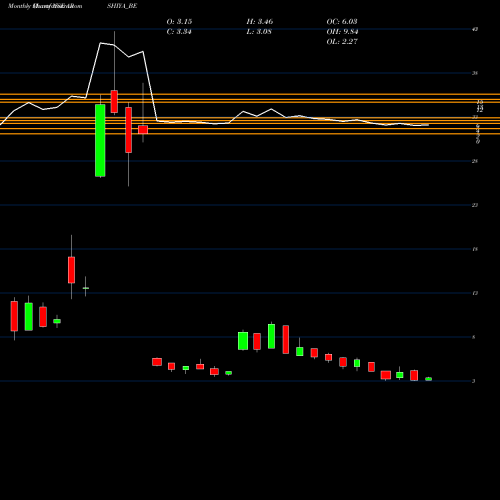Click the 38 price axis label

tap(475, 73)
